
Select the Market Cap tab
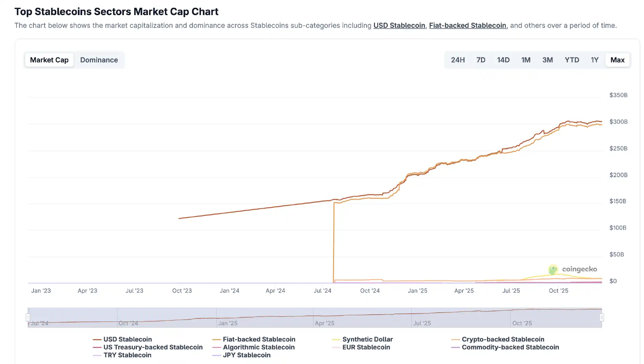click(x=49, y=60)
